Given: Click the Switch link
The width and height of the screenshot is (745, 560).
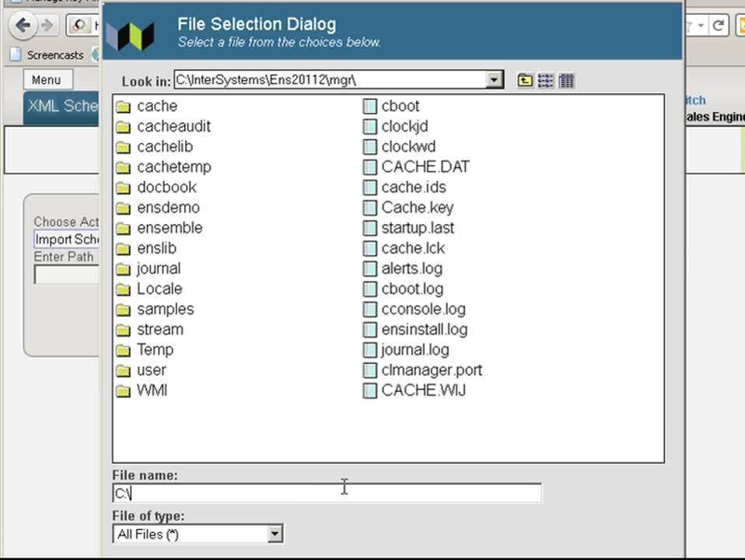Looking at the screenshot, I should (x=696, y=100).
